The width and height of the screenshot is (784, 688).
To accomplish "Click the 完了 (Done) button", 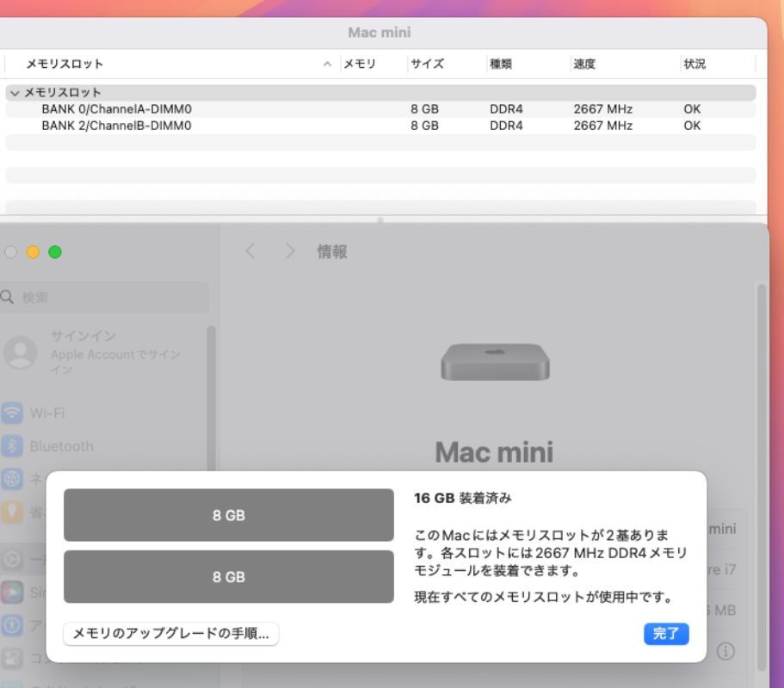I will pyautogui.click(x=664, y=634).
